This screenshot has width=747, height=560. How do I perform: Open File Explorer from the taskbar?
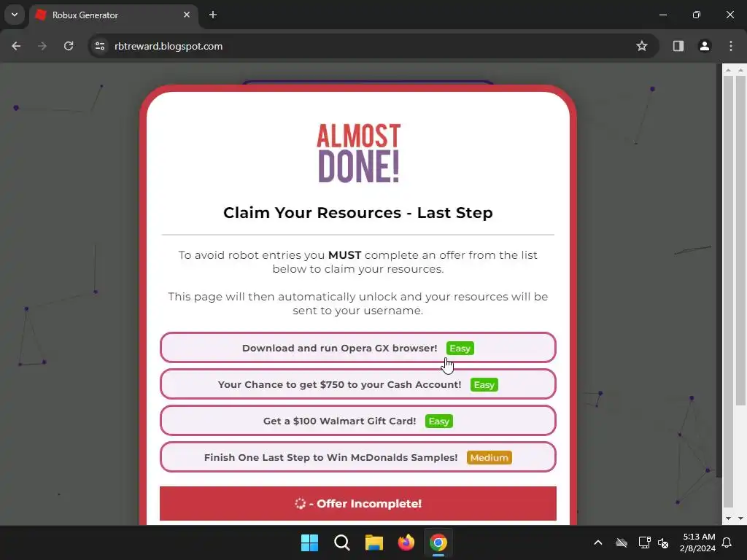point(374,542)
